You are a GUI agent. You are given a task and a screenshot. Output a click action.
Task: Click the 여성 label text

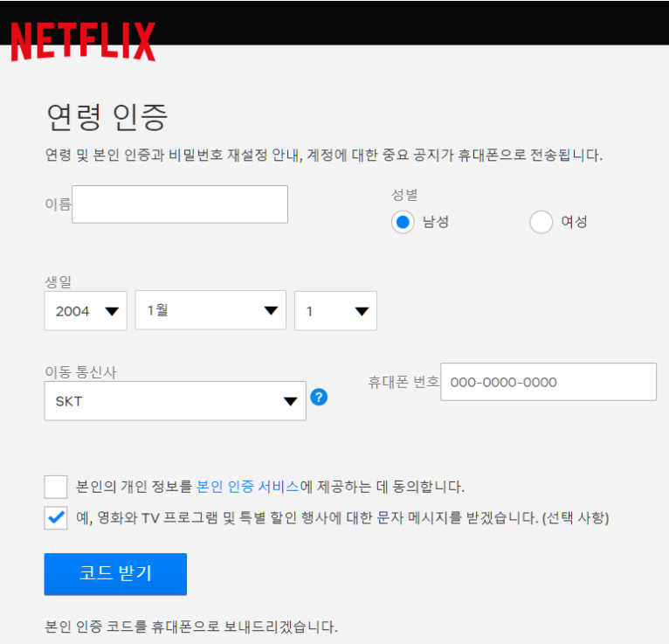[575, 222]
